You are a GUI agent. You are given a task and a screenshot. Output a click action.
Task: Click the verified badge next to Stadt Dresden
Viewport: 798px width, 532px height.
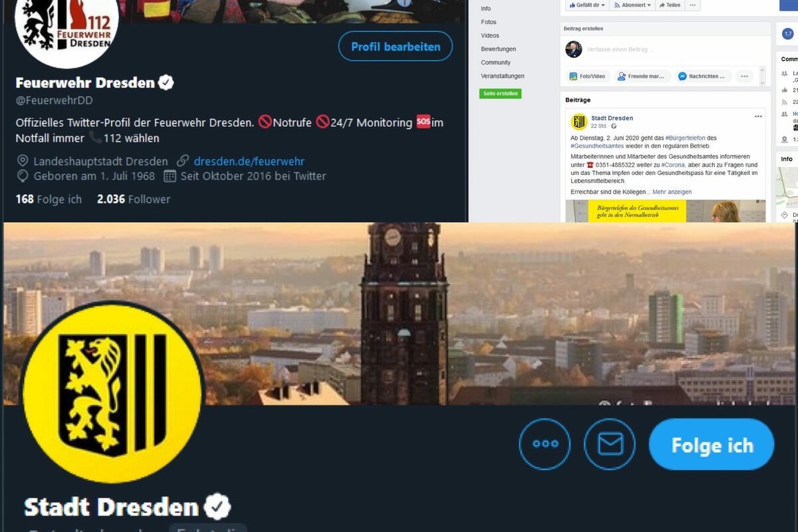pos(216,507)
